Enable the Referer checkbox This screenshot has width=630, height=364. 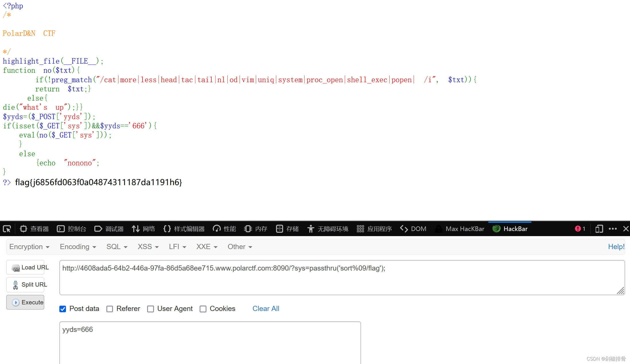[x=110, y=309]
